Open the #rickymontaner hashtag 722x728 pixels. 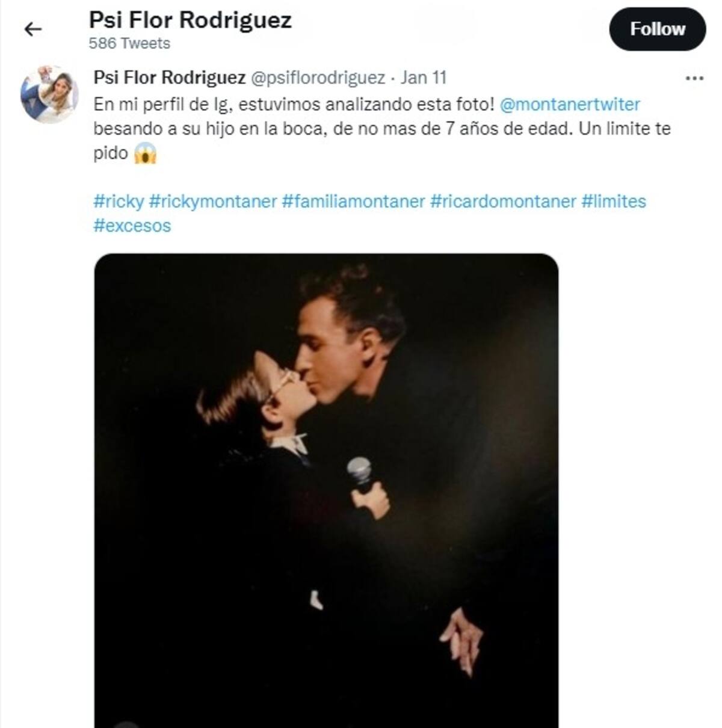213,201
